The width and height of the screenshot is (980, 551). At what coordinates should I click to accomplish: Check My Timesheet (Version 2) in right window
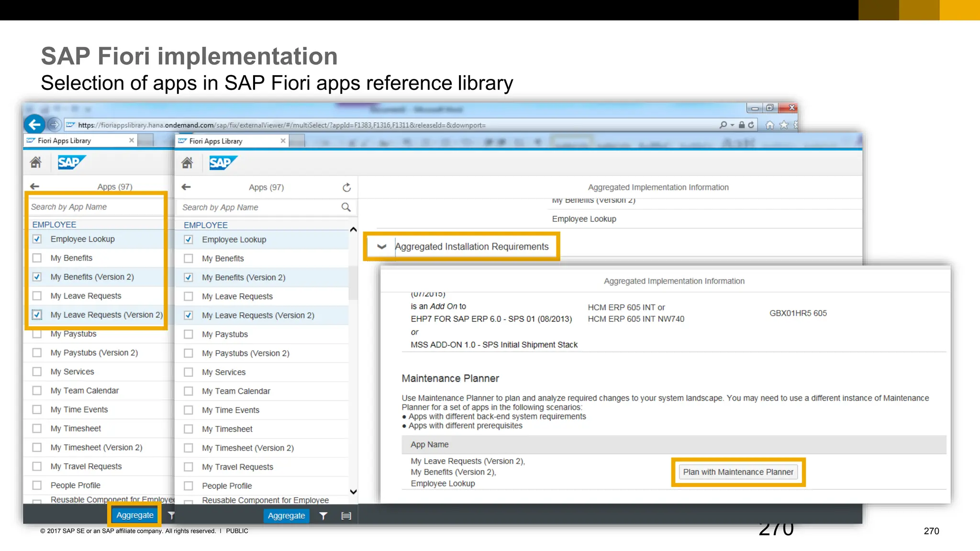click(x=189, y=448)
